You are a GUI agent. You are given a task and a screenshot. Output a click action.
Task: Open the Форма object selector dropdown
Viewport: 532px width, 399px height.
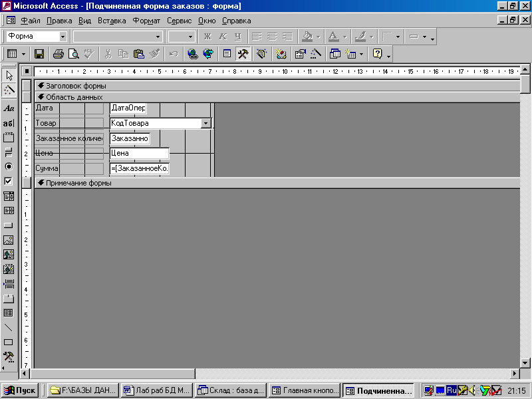pyautogui.click(x=63, y=37)
